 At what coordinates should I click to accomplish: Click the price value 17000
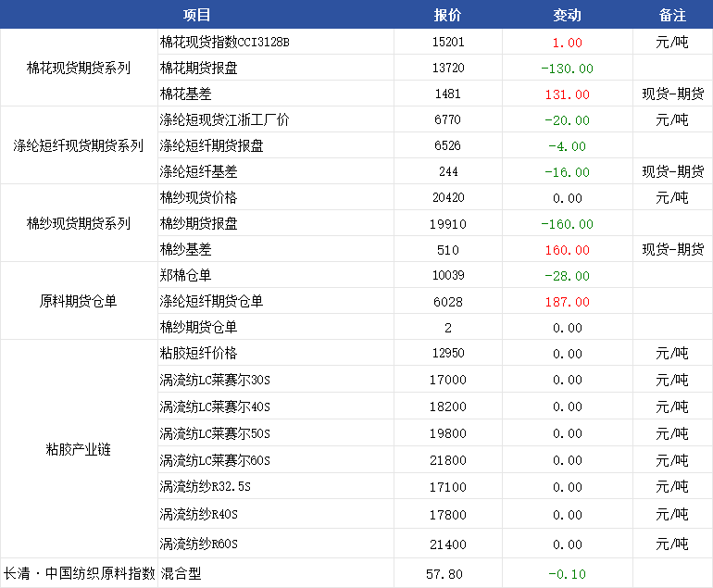pos(448,380)
